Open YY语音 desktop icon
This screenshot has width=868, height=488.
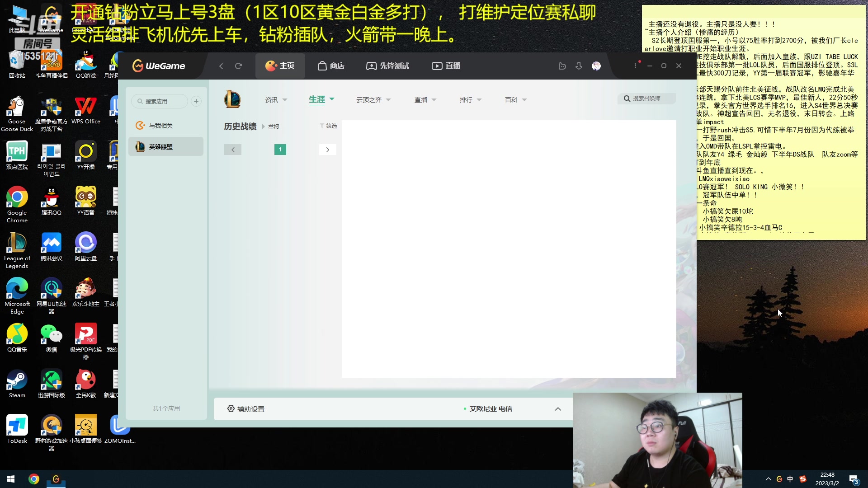(x=86, y=201)
